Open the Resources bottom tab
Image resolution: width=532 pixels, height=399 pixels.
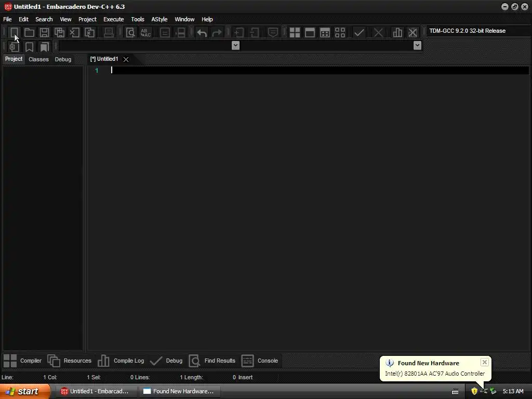[70, 361]
